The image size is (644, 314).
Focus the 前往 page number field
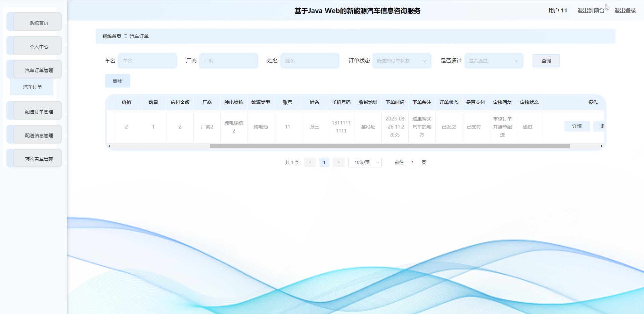pos(413,162)
